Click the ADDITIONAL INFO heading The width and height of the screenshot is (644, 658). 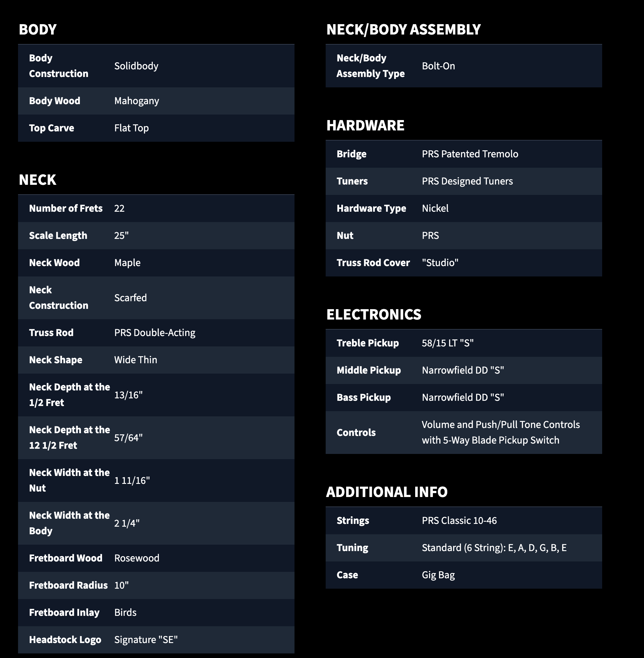(x=386, y=492)
